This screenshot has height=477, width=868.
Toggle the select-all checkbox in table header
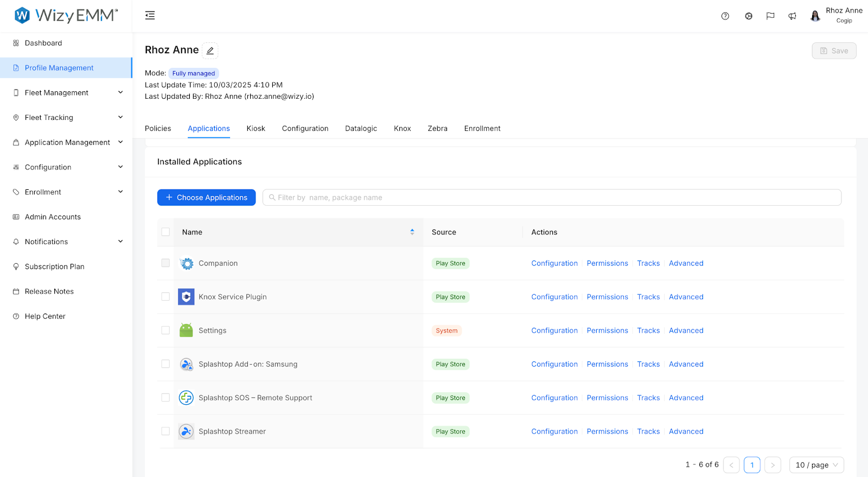(165, 232)
